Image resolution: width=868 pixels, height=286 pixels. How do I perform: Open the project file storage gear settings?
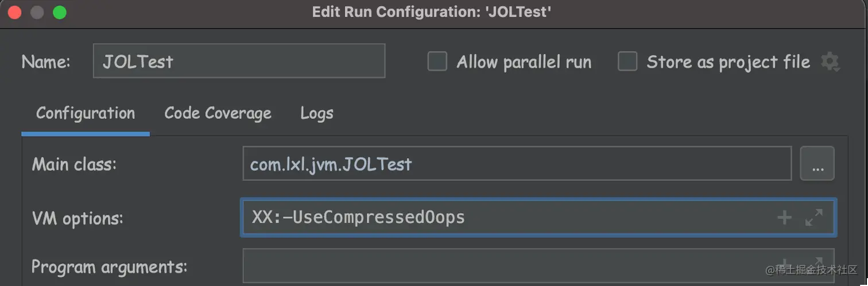(830, 62)
